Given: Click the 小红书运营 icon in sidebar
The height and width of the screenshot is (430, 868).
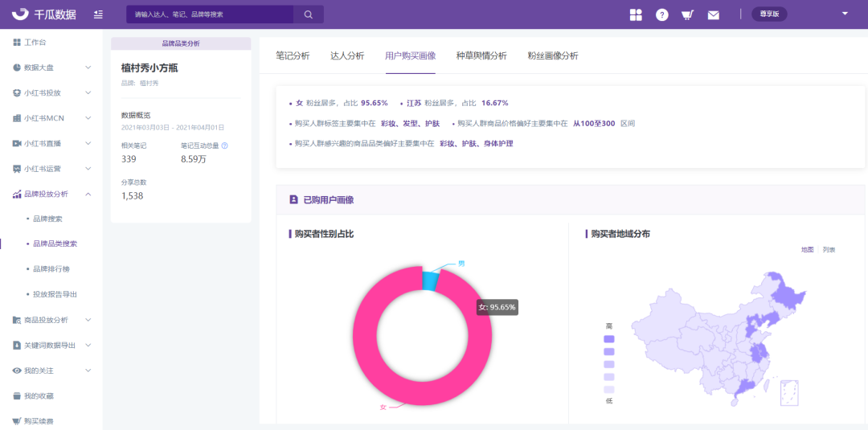Looking at the screenshot, I should (17, 169).
